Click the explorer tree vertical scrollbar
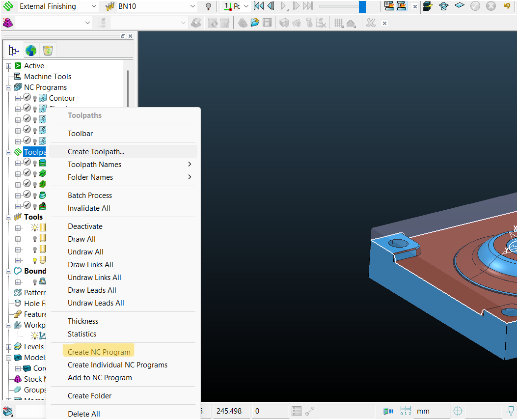The height and width of the screenshot is (420, 518). (x=128, y=88)
